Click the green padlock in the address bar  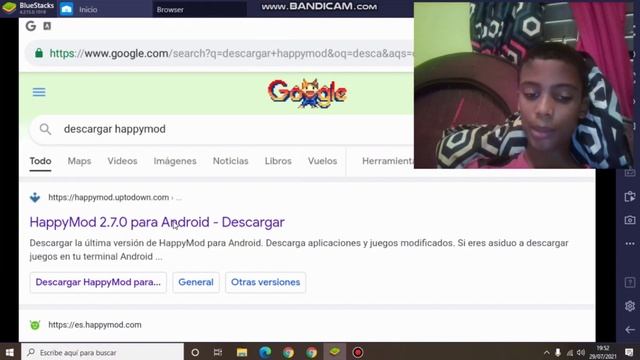pyautogui.click(x=39, y=53)
